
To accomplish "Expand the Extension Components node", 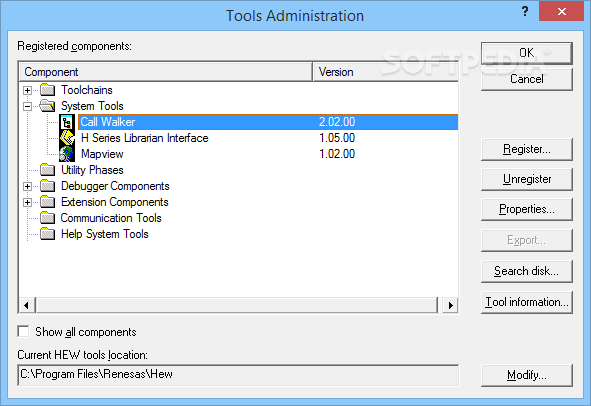I will point(27,202).
